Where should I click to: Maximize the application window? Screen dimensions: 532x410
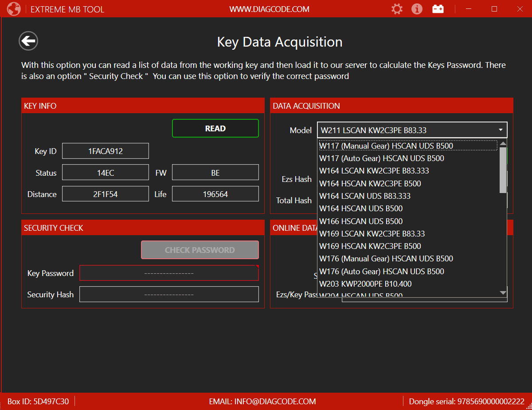click(x=494, y=9)
